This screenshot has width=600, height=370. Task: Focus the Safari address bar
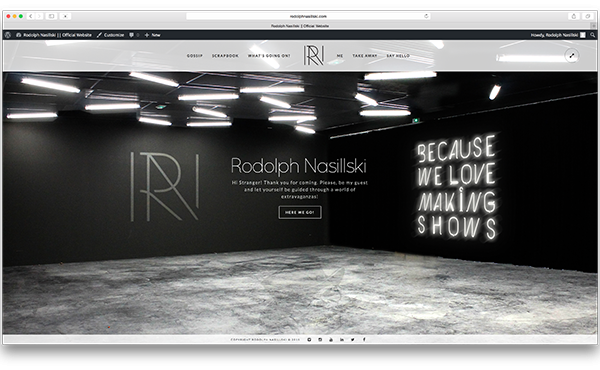pyautogui.click(x=308, y=16)
